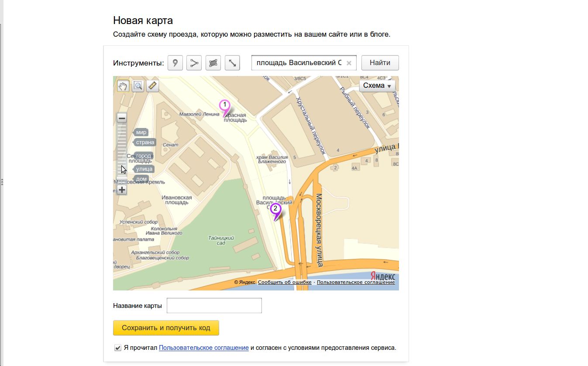Click the Тайницкий сад map label

pyautogui.click(x=221, y=240)
